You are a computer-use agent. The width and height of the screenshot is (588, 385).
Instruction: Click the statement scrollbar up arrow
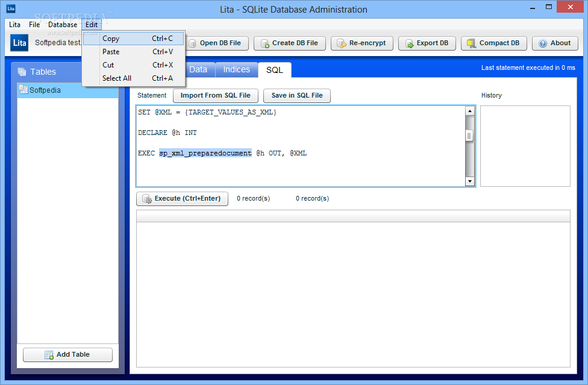point(469,111)
